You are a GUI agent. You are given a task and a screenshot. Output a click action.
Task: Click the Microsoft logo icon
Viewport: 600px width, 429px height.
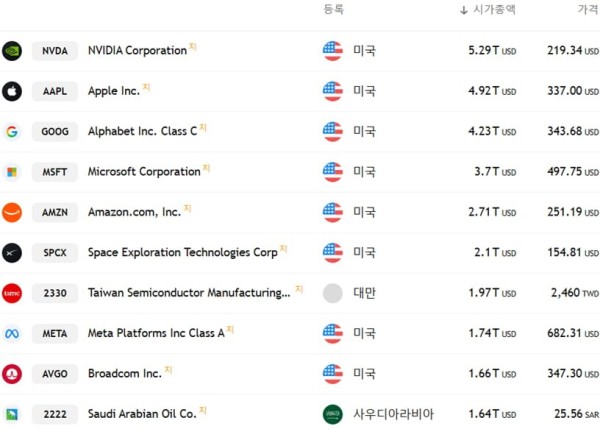point(12,172)
